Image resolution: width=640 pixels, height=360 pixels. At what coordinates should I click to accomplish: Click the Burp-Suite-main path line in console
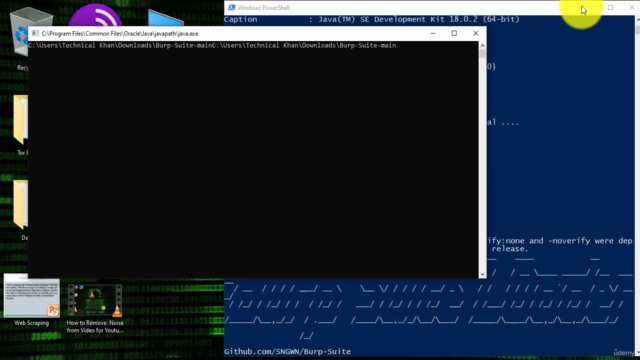(212, 45)
